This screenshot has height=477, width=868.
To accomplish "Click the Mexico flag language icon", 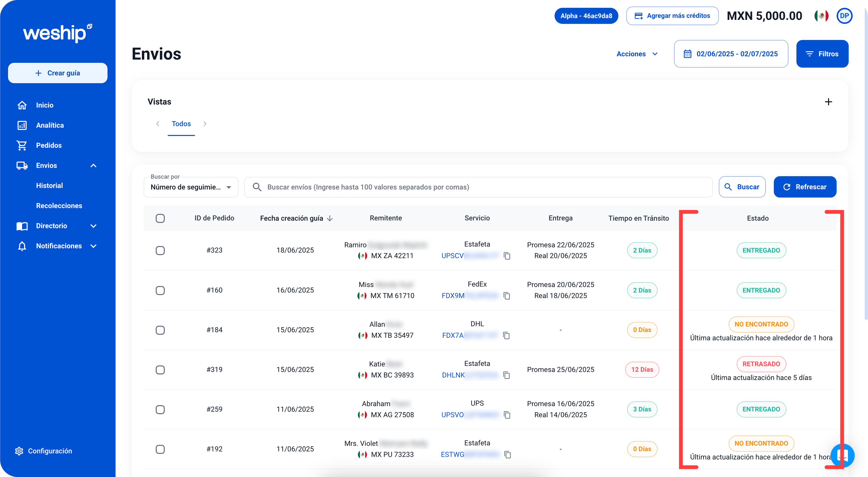I will point(821,16).
